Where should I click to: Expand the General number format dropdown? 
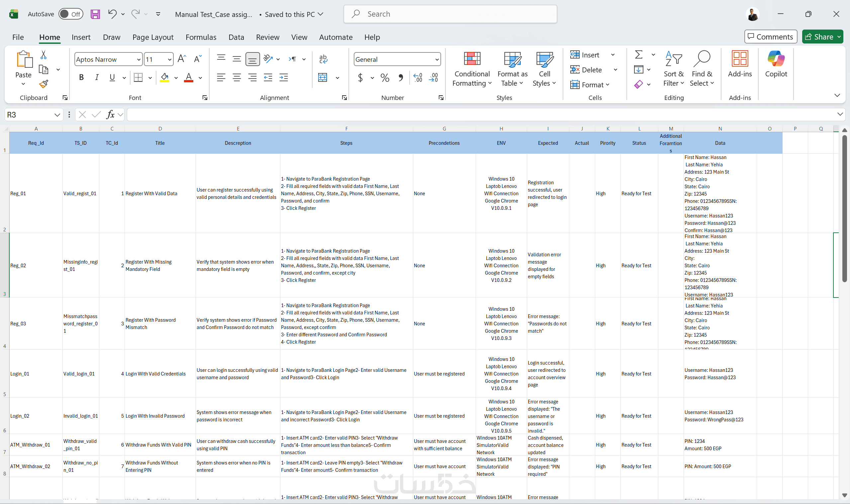[x=437, y=59]
